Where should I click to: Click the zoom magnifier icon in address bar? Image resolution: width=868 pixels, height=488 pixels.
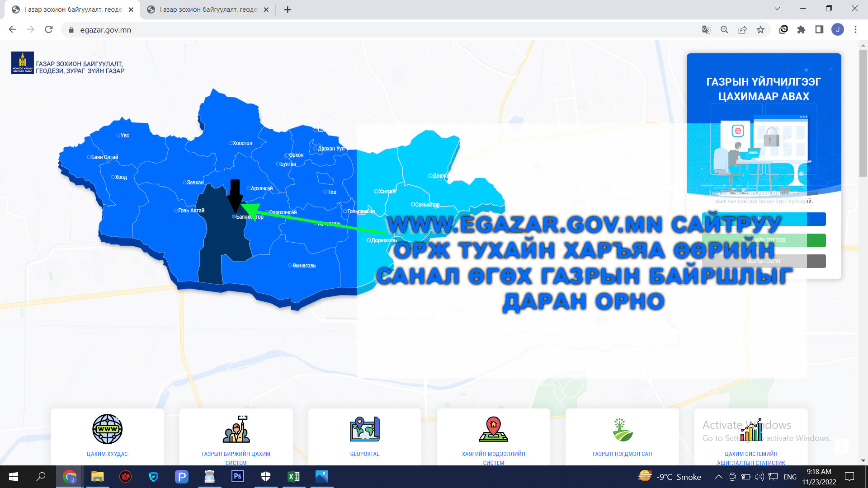click(x=724, y=30)
